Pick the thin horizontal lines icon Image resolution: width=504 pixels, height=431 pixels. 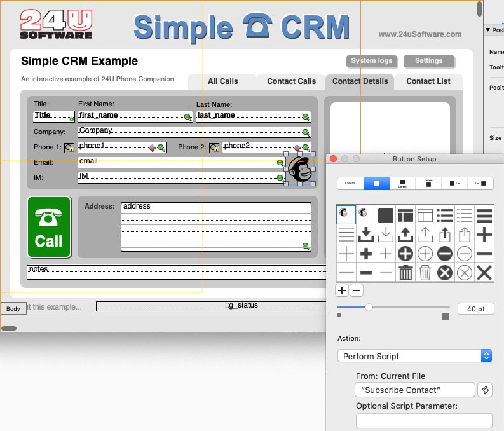[x=346, y=235]
